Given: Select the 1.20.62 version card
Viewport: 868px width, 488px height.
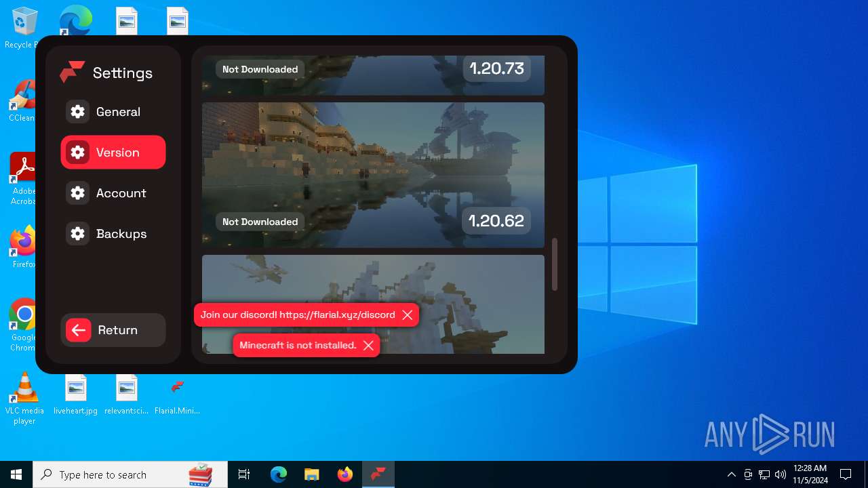Looking at the screenshot, I should 373,175.
